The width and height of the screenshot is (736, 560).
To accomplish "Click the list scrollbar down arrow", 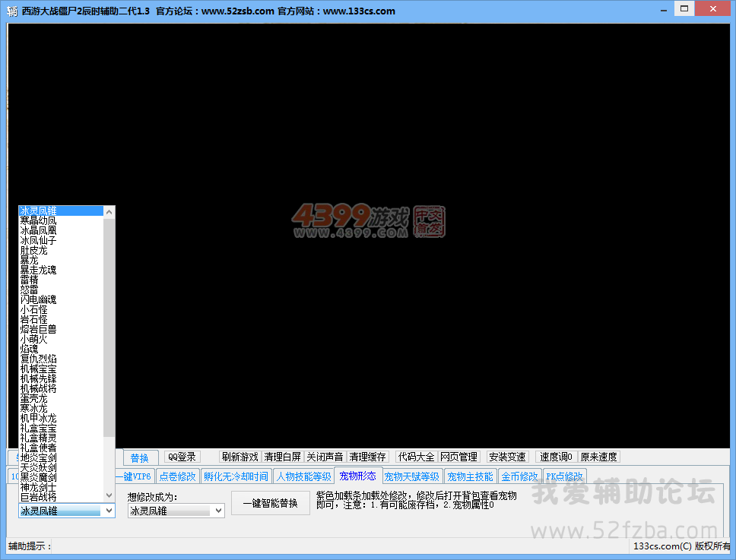I will 109,495.
